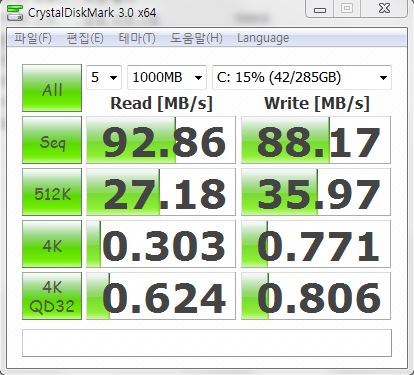Open the Language menu
Image resolution: width=414 pixels, height=375 pixels.
[x=263, y=39]
